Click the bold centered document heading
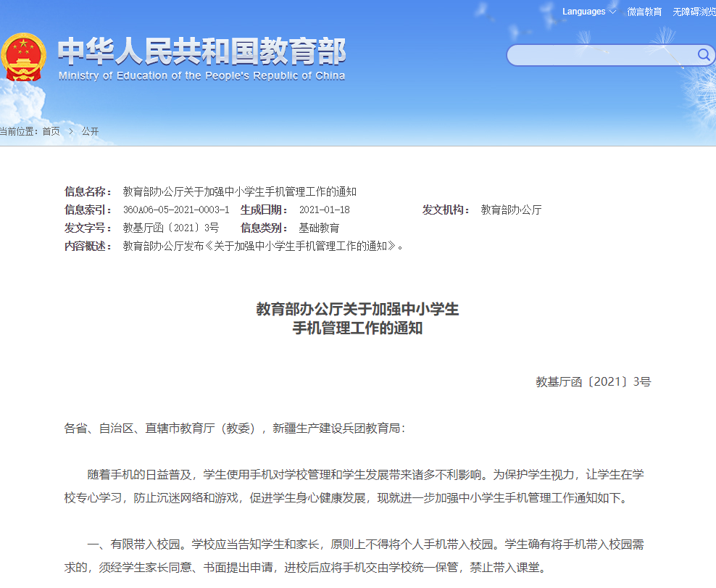The height and width of the screenshot is (588, 716). (x=357, y=319)
